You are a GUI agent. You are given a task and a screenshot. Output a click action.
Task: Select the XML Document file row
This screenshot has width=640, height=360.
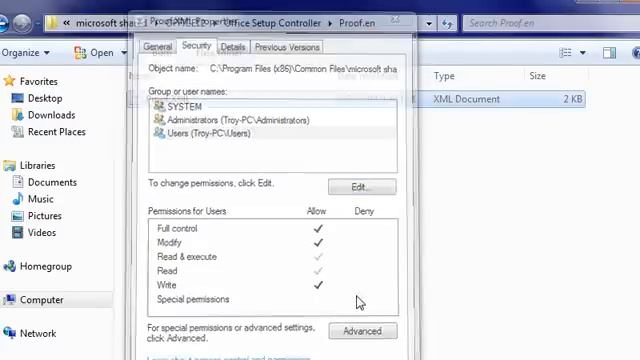click(x=356, y=99)
